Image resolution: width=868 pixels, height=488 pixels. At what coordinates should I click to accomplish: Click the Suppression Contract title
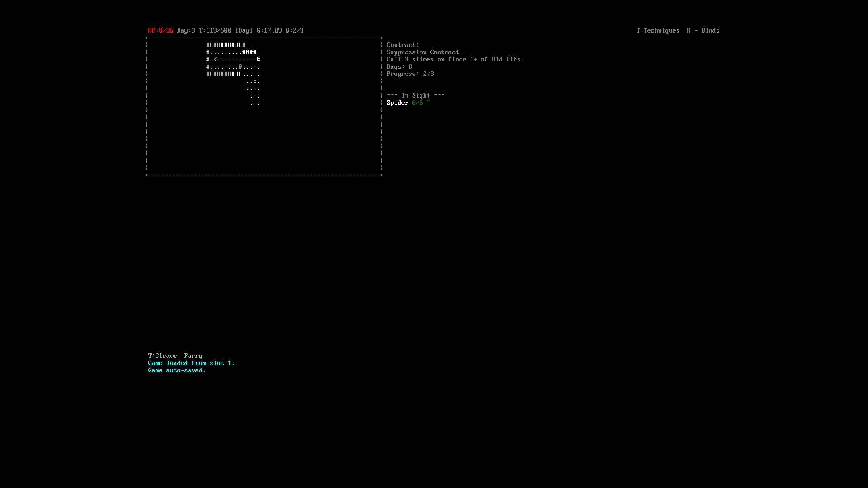423,52
